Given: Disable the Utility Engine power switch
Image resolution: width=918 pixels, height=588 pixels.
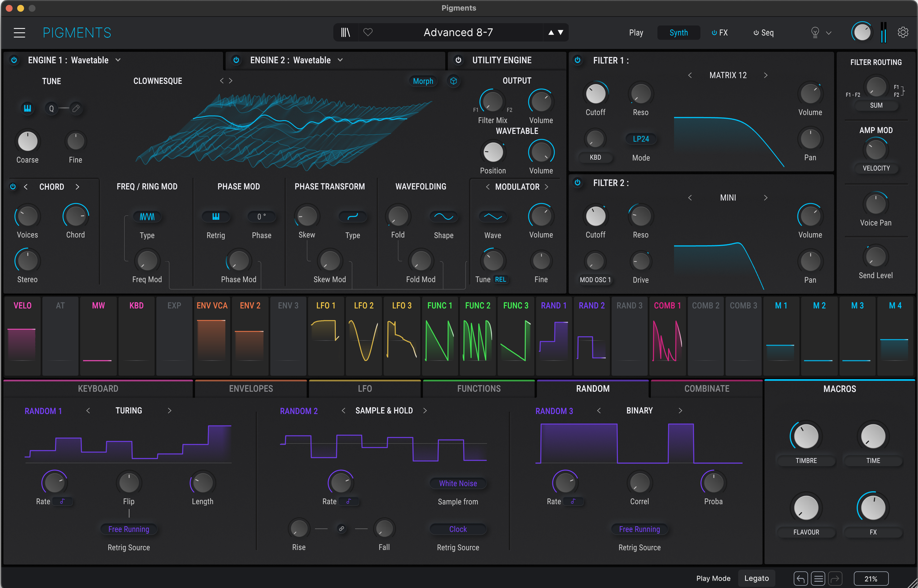Looking at the screenshot, I should pyautogui.click(x=458, y=60).
